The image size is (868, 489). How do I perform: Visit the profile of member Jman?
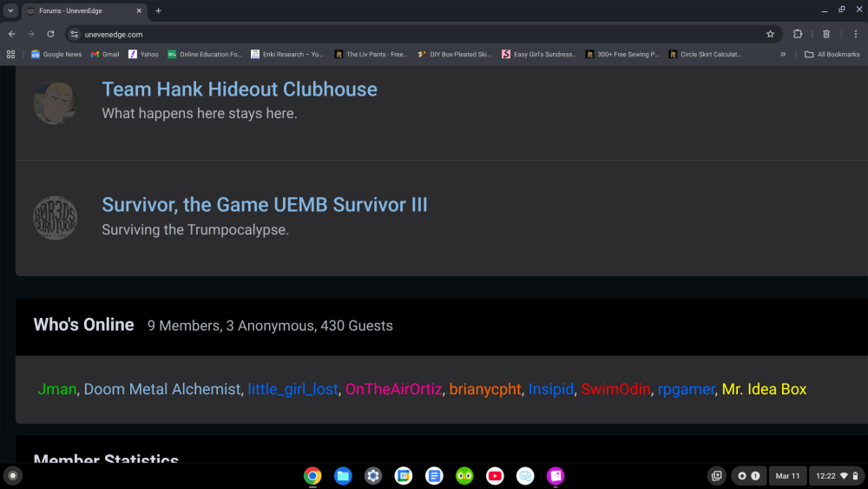[57, 389]
